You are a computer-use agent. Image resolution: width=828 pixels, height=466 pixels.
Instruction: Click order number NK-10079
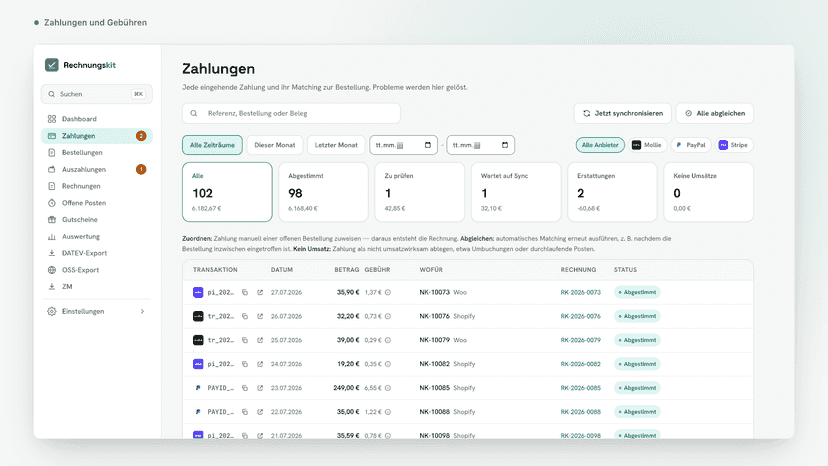[435, 340]
